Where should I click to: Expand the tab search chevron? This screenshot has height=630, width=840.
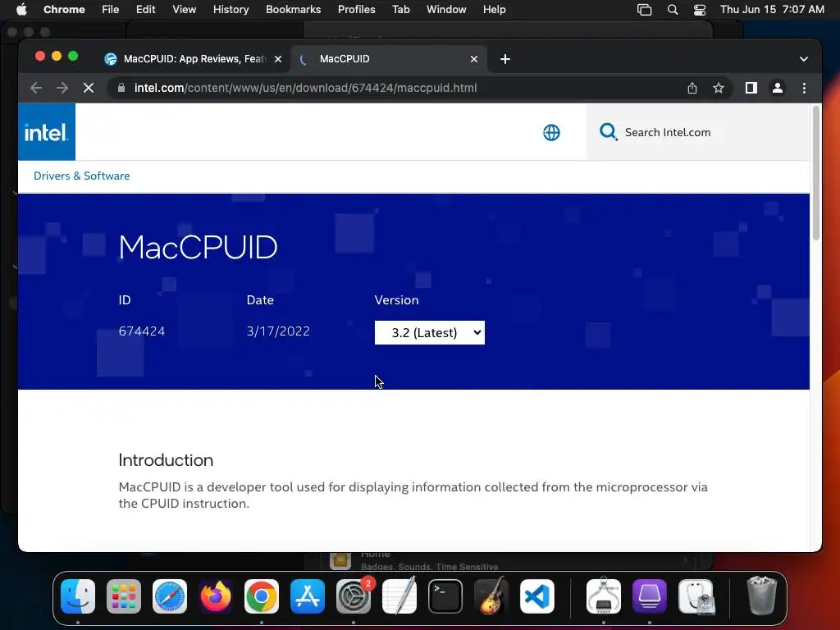[804, 59]
